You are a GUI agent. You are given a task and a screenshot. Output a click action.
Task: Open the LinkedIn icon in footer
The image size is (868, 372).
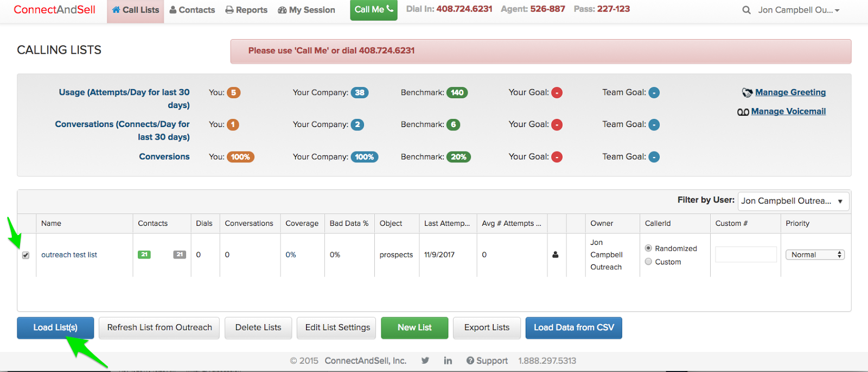[448, 361]
